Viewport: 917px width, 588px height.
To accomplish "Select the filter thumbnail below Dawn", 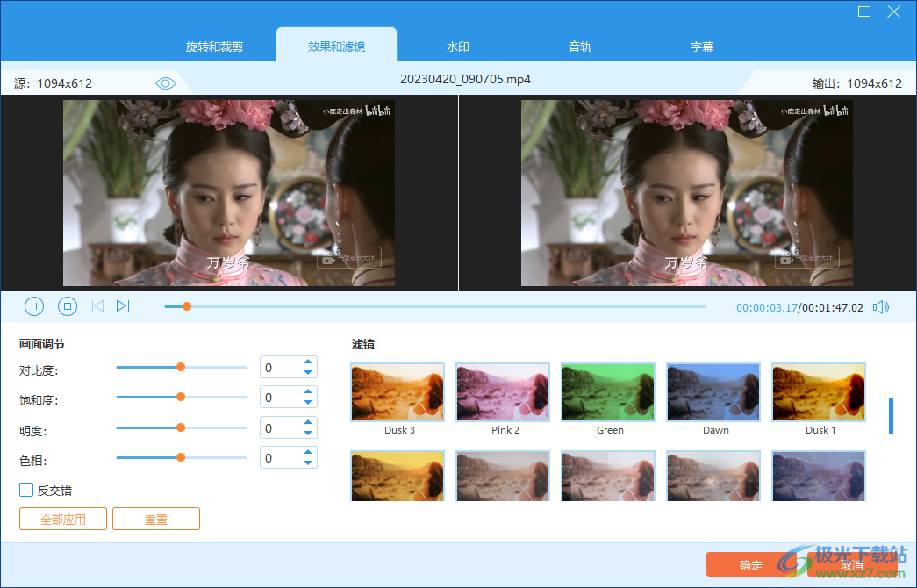I will [713, 476].
